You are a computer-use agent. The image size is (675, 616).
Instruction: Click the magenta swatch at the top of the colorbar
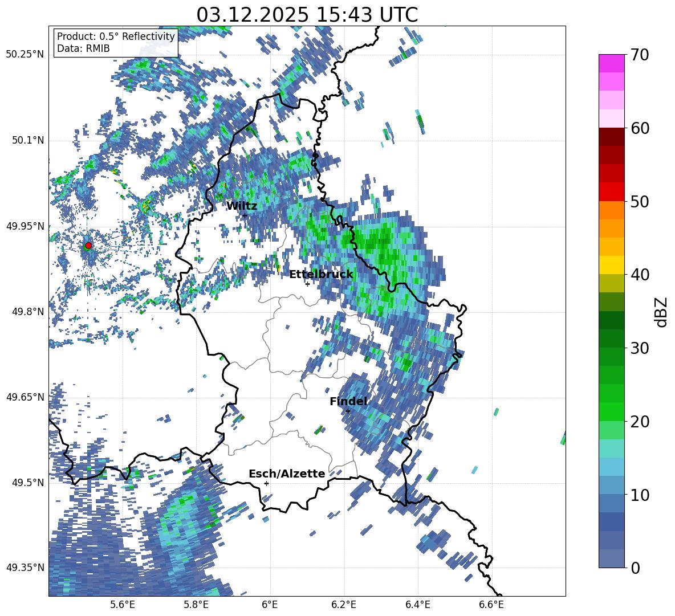coord(611,63)
